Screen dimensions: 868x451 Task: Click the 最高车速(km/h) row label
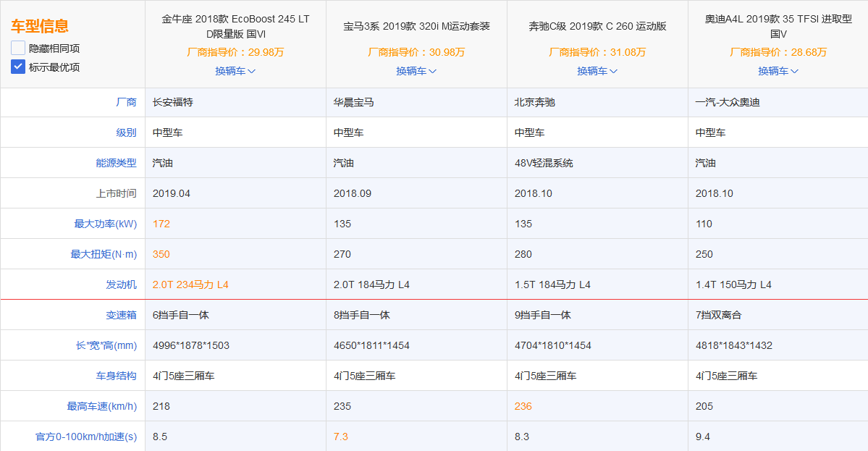click(101, 407)
